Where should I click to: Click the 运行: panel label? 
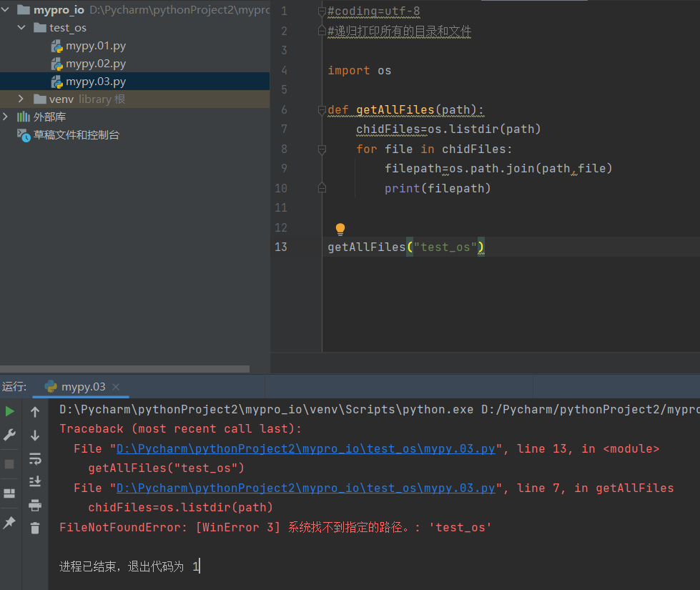pyautogui.click(x=14, y=386)
